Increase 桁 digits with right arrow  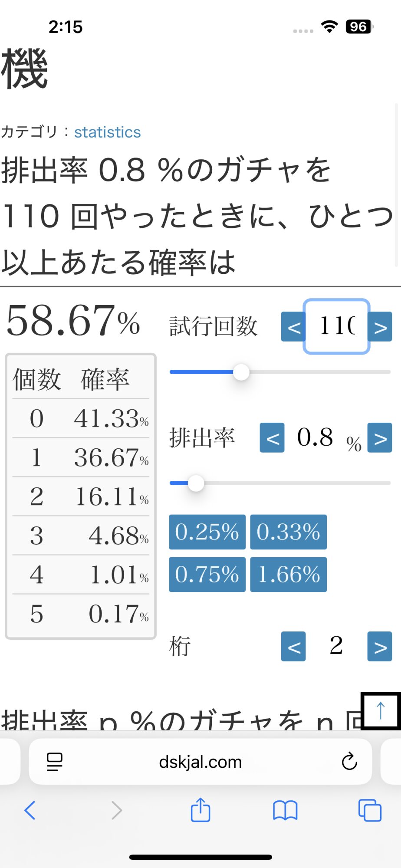380,646
